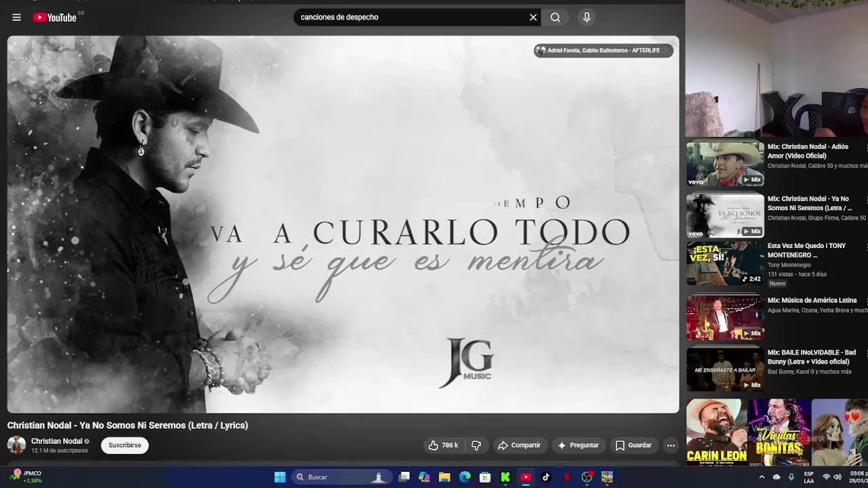
Task: Open Microsoft Store from the taskbar
Action: click(x=485, y=477)
